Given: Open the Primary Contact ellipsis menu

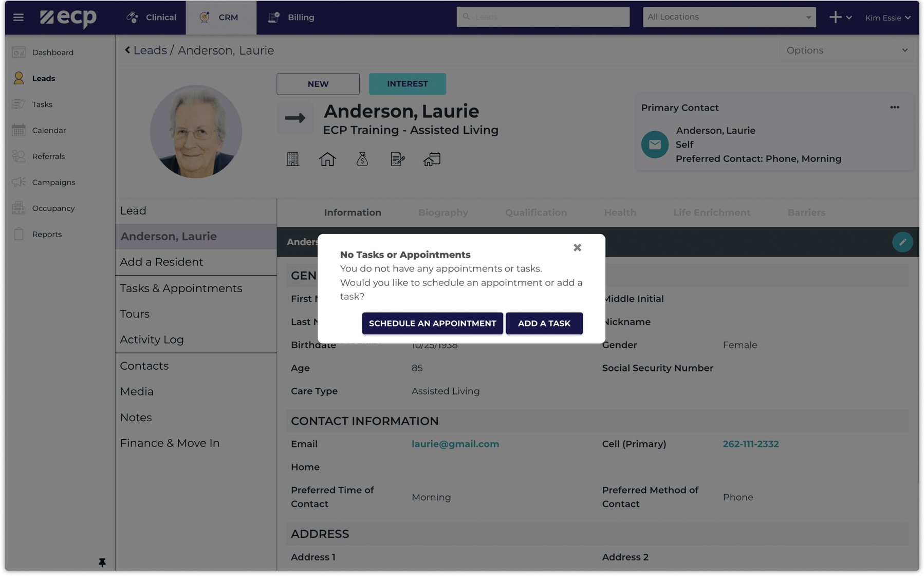Looking at the screenshot, I should pos(895,107).
